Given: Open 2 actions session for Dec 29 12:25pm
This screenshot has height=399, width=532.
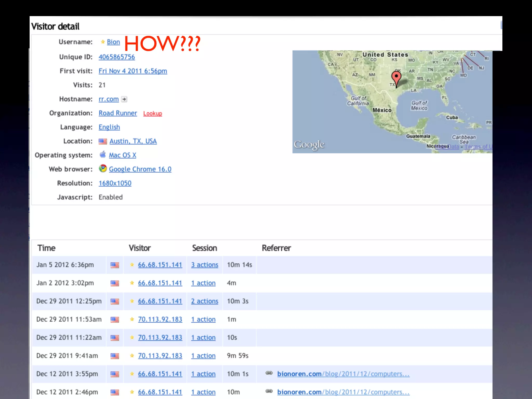Looking at the screenshot, I should pos(205,301).
